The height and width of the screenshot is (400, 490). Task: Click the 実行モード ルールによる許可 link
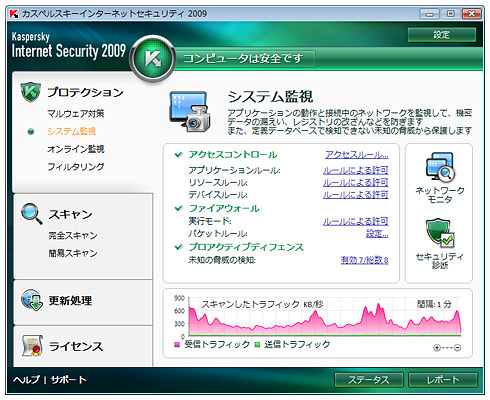click(355, 221)
